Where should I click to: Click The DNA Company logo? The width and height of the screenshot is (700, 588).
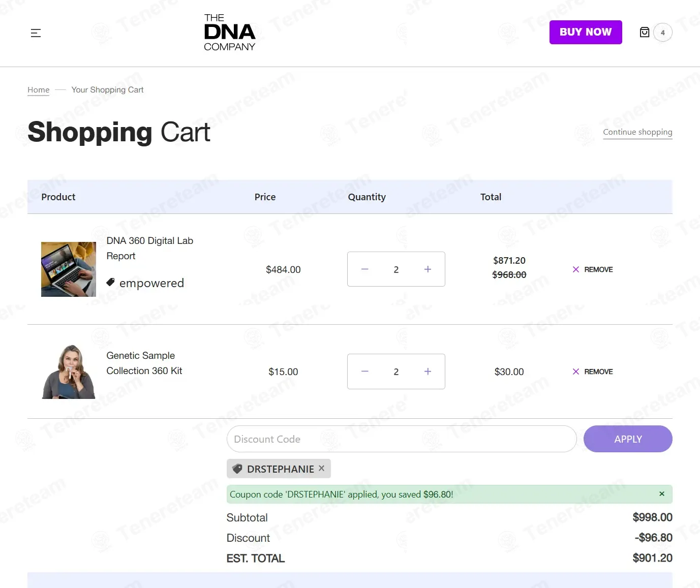(x=229, y=33)
